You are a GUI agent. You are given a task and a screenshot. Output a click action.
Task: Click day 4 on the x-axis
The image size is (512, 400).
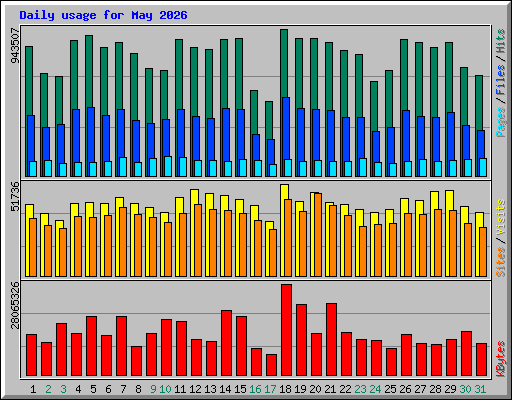coord(78,389)
